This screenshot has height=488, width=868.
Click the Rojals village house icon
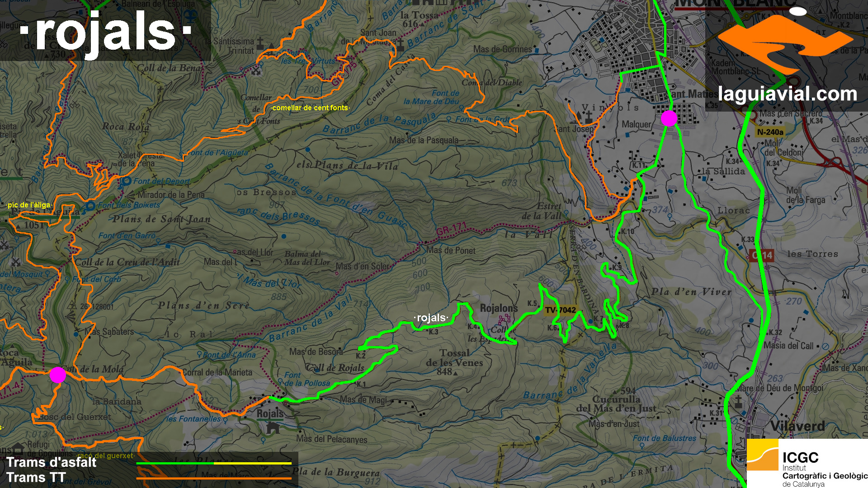click(x=273, y=427)
